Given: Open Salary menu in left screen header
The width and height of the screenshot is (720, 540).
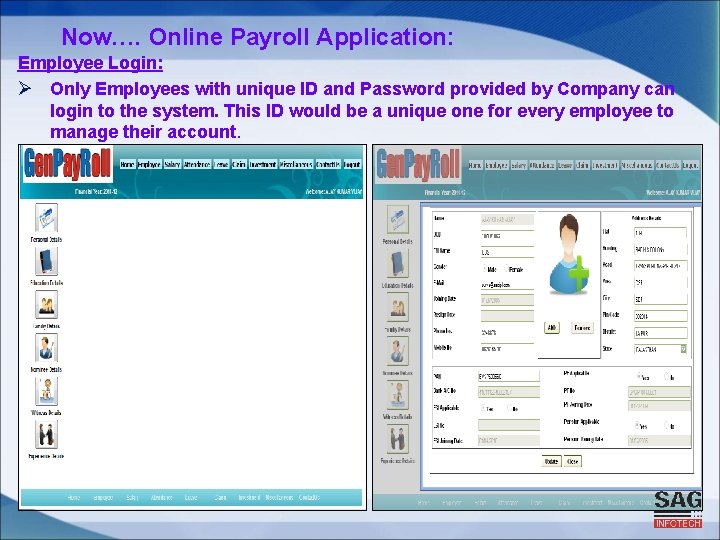Looking at the screenshot, I should click(x=172, y=164).
